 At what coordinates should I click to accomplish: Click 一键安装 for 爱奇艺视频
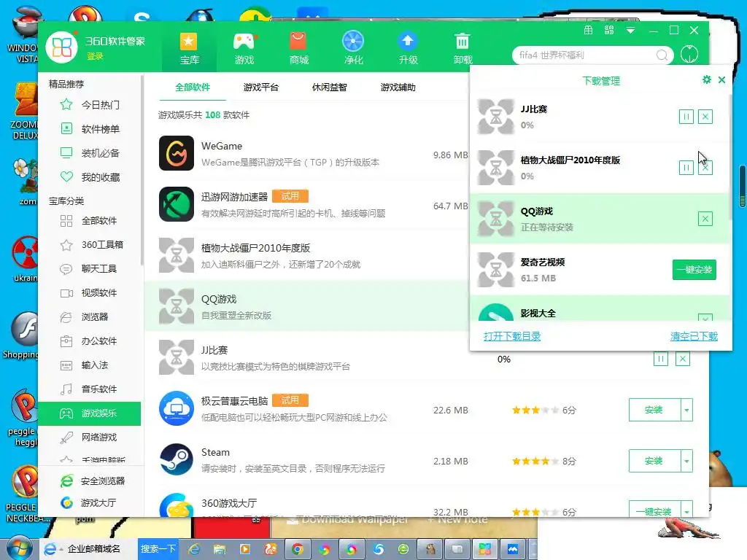[694, 270]
